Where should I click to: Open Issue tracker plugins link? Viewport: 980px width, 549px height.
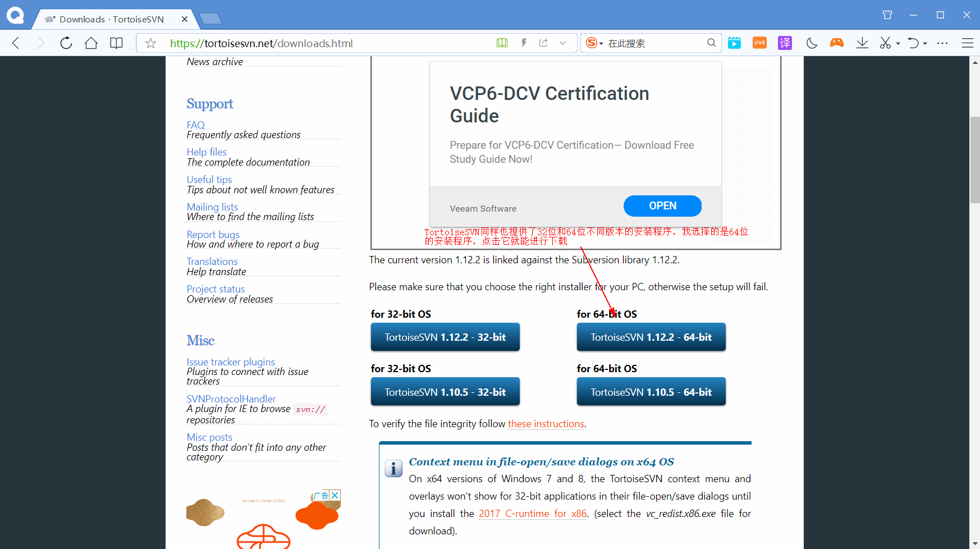coord(231,362)
